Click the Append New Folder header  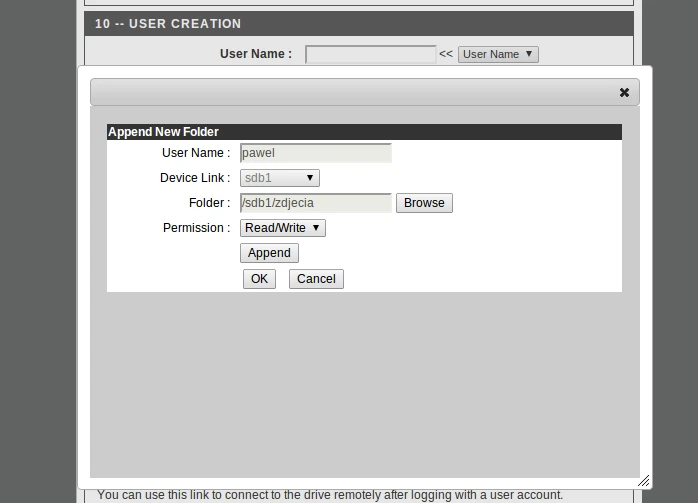[x=364, y=132]
